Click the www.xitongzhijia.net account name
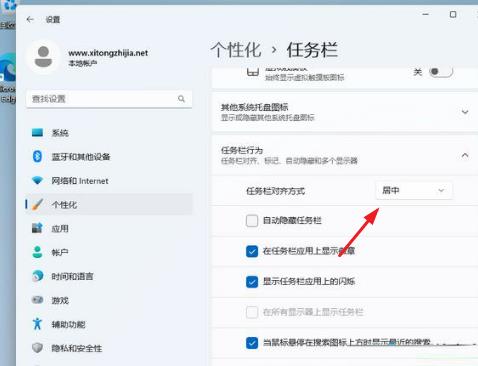 (x=108, y=53)
